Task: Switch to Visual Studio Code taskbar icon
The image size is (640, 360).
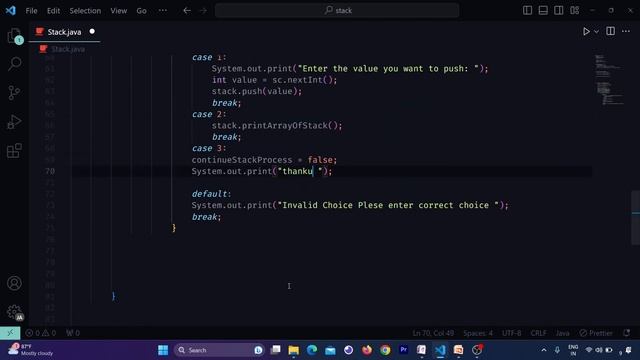Action: pyautogui.click(x=440, y=350)
